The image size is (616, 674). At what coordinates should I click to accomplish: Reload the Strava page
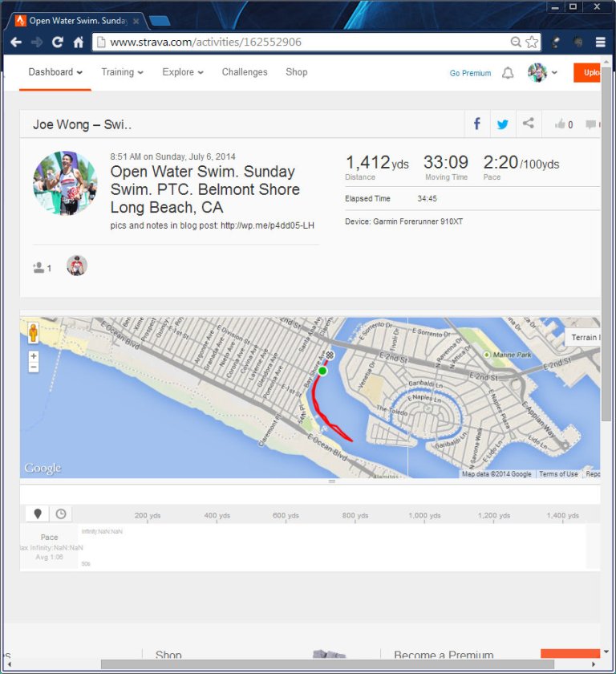click(58, 42)
